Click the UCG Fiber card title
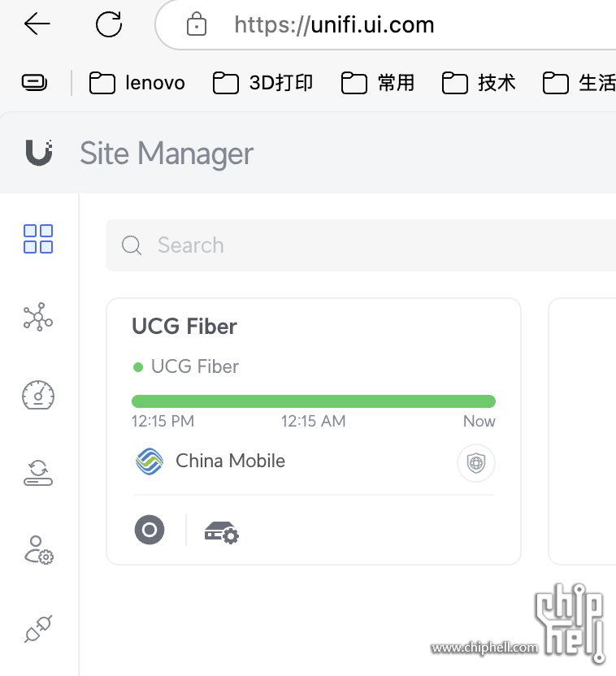The image size is (616, 676). click(184, 326)
